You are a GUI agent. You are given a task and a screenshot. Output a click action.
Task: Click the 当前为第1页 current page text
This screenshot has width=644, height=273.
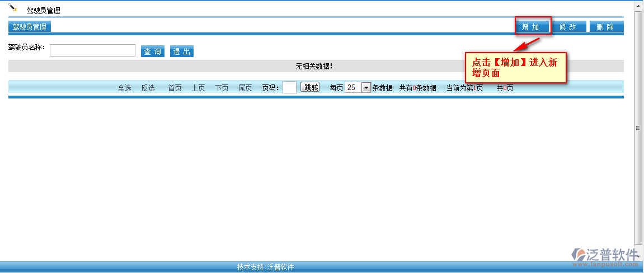(464, 88)
